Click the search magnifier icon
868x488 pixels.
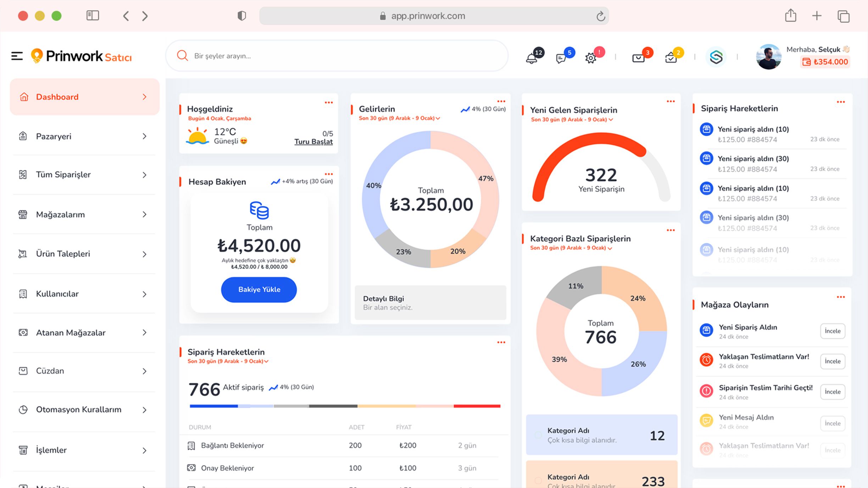point(182,56)
